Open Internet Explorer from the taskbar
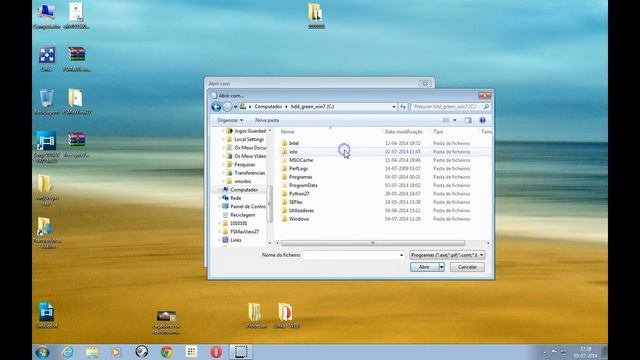 point(68,352)
